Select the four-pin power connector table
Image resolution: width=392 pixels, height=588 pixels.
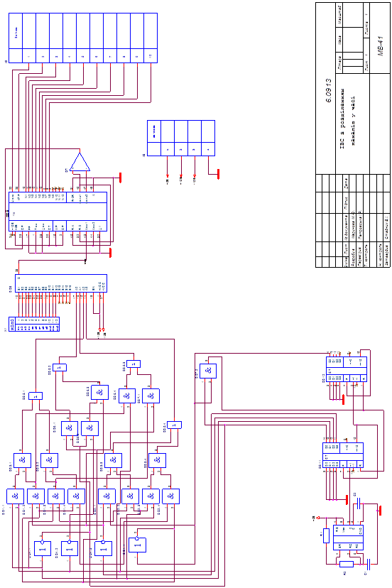[x=181, y=138]
